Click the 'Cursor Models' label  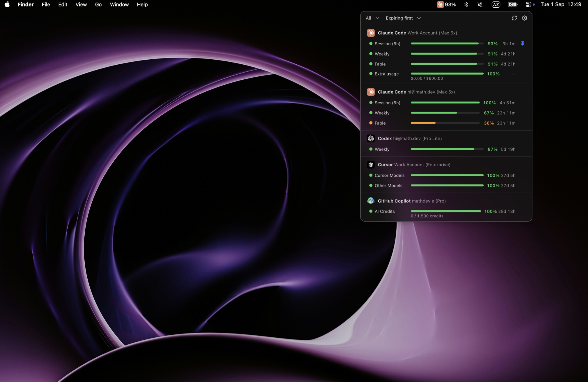(x=390, y=175)
